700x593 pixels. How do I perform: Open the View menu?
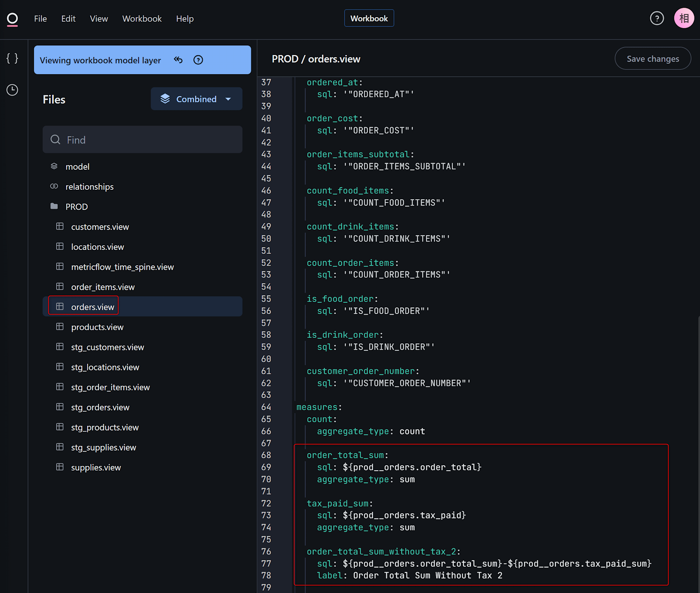coord(99,19)
